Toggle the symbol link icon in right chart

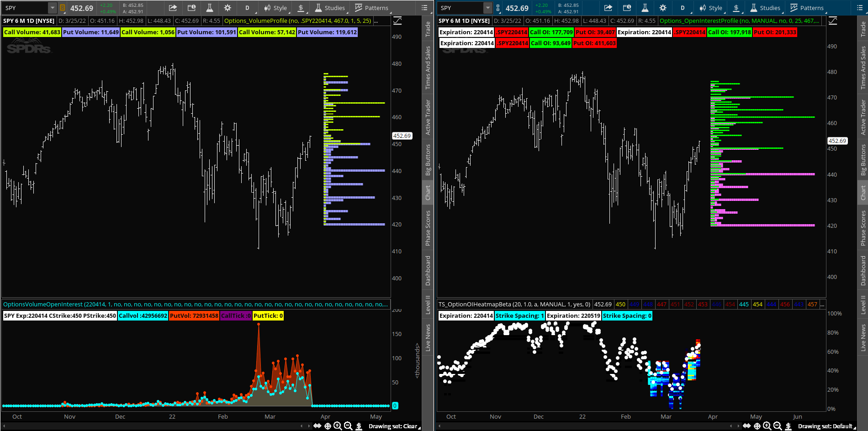coord(498,8)
